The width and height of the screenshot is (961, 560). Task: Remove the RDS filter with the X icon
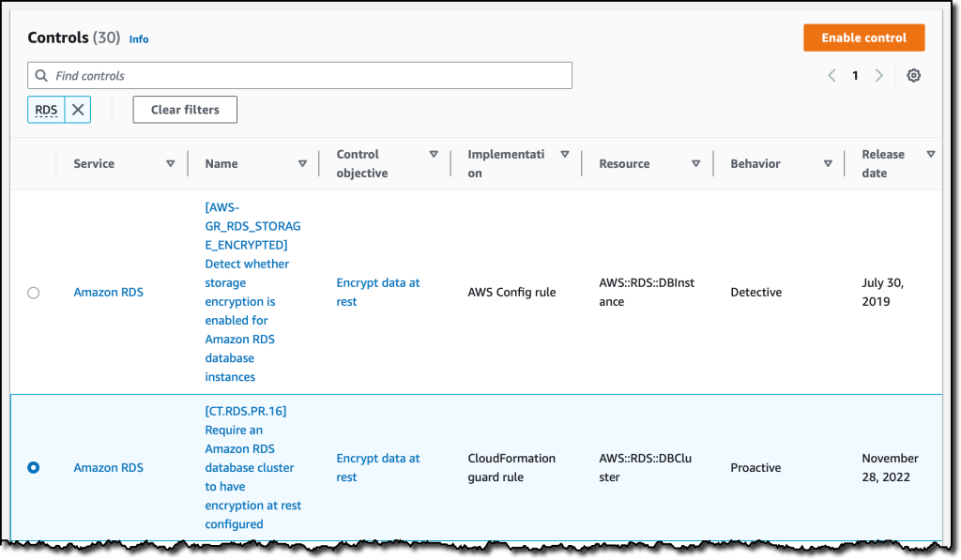pyautogui.click(x=78, y=110)
